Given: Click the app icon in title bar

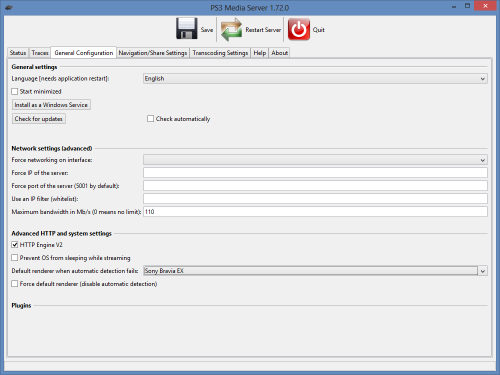Looking at the screenshot, I should point(9,7).
